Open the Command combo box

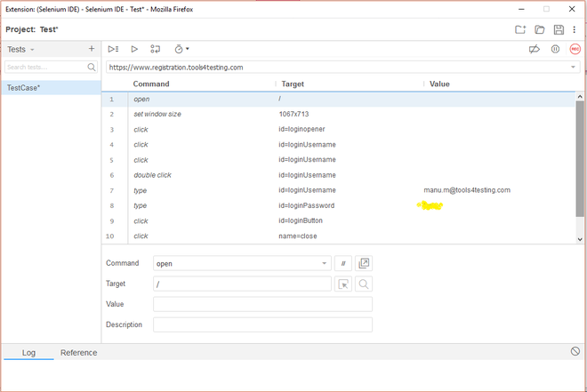(x=242, y=263)
